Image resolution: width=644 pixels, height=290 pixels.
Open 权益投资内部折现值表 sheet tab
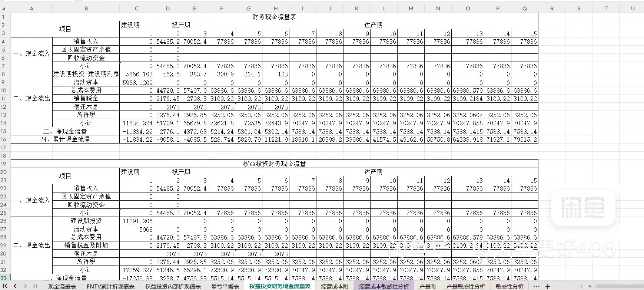[x=173, y=286]
